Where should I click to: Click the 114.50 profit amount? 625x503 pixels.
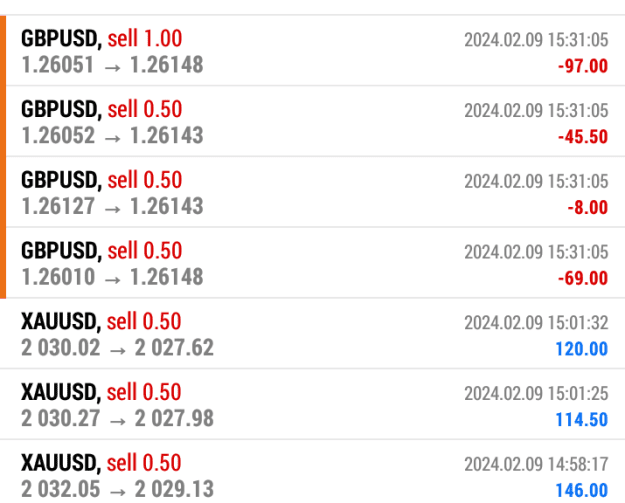coord(582,420)
